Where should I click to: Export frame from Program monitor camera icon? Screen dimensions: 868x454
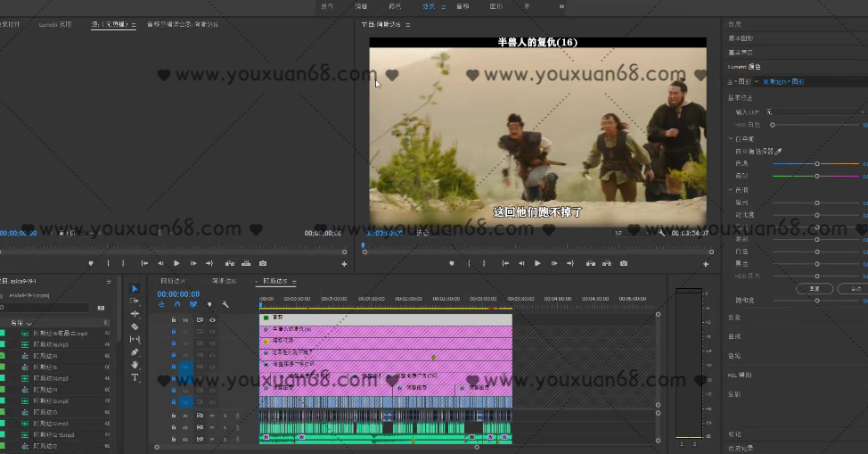624,264
